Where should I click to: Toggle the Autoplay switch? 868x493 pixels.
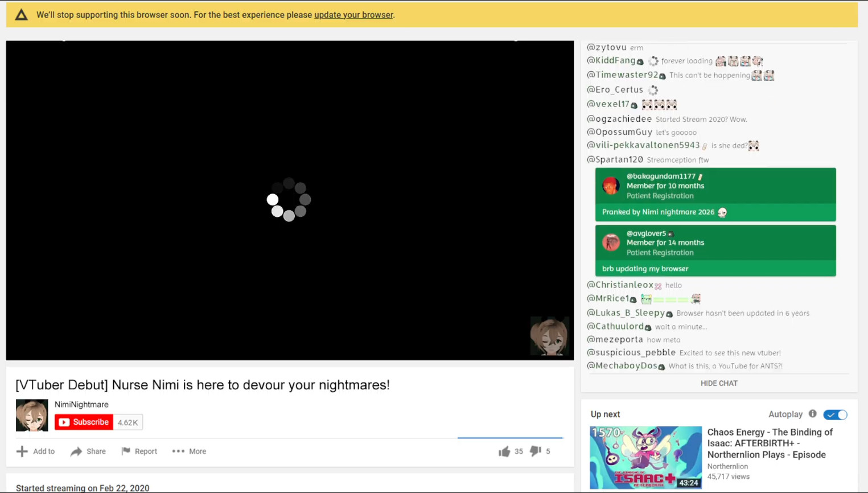point(836,414)
